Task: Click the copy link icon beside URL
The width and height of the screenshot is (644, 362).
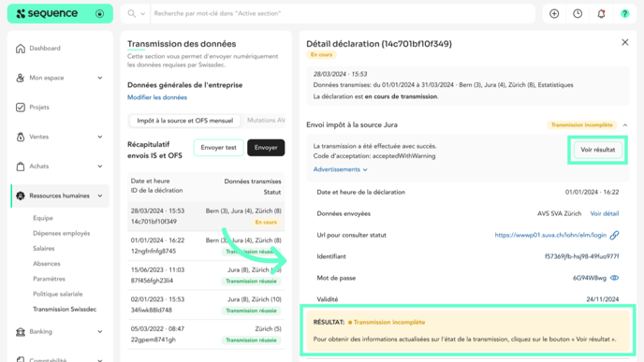Action: (x=614, y=235)
